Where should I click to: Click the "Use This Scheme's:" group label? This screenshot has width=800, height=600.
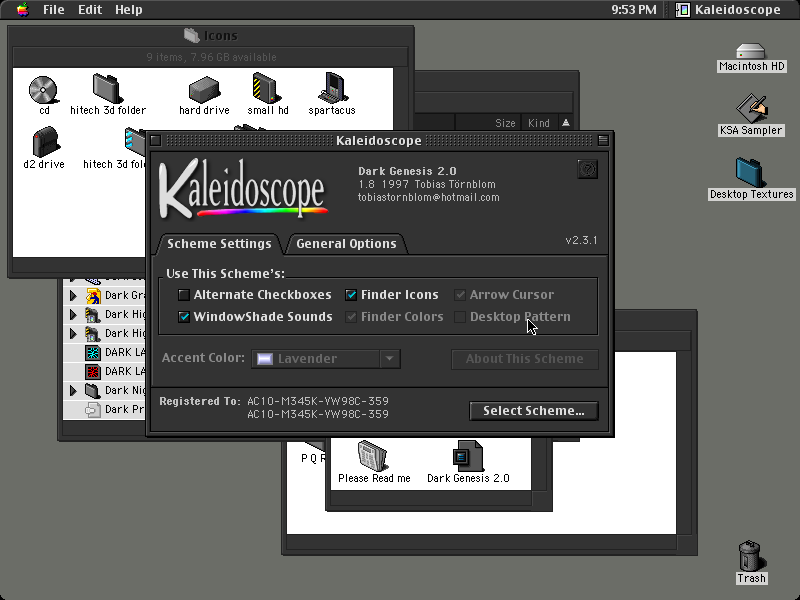225,274
